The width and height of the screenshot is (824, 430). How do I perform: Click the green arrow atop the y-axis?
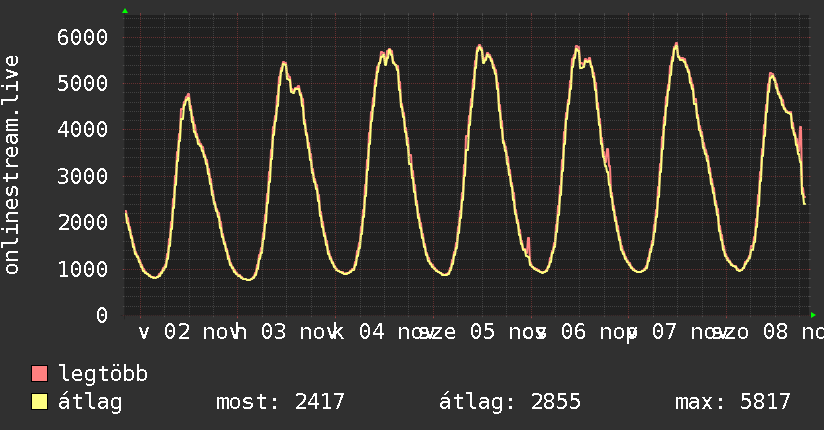(x=125, y=11)
